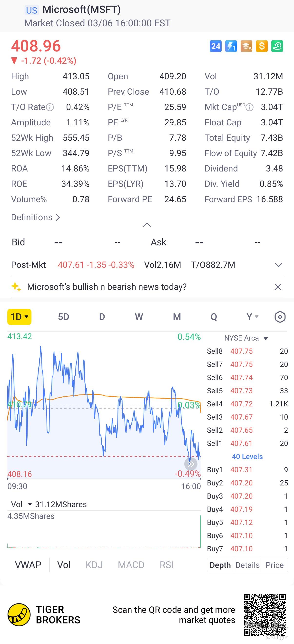Image resolution: width=294 pixels, height=644 pixels.
Task: Open chart settings hexagon icon
Action: pyautogui.click(x=280, y=317)
